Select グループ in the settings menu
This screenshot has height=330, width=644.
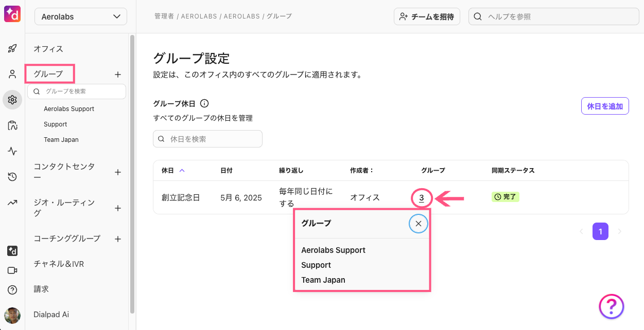tap(48, 74)
